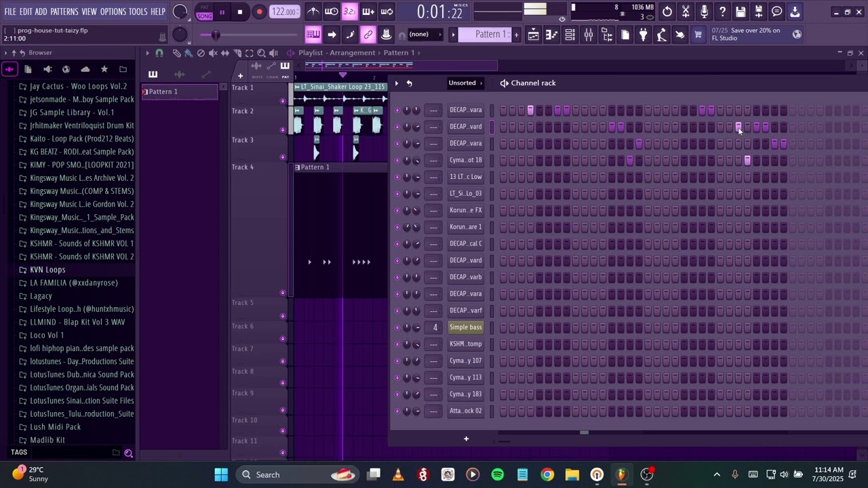This screenshot has width=868, height=488.
Task: Click the Save project floppy icon
Action: [741, 12]
